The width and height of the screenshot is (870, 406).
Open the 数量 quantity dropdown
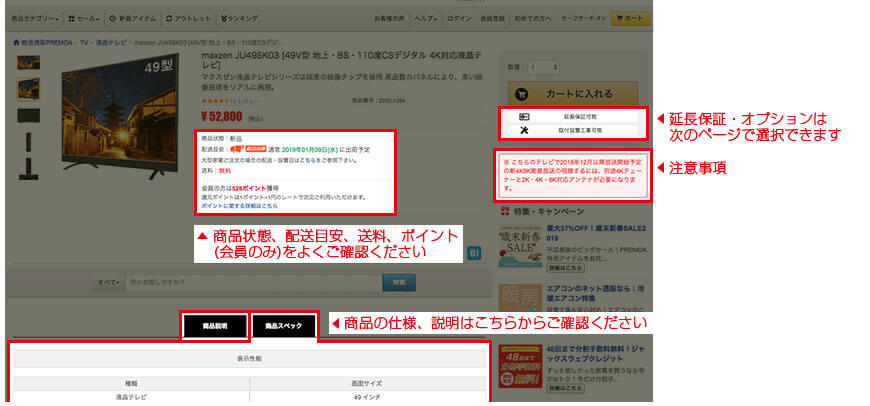click(x=544, y=67)
